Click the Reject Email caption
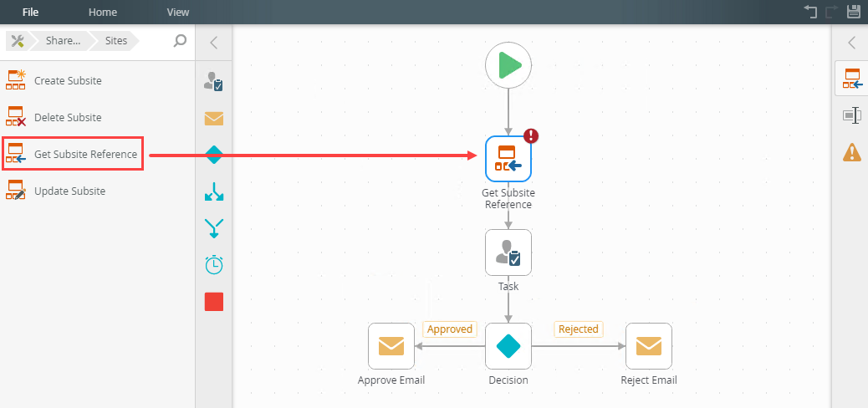This screenshot has width=868, height=408. point(649,380)
